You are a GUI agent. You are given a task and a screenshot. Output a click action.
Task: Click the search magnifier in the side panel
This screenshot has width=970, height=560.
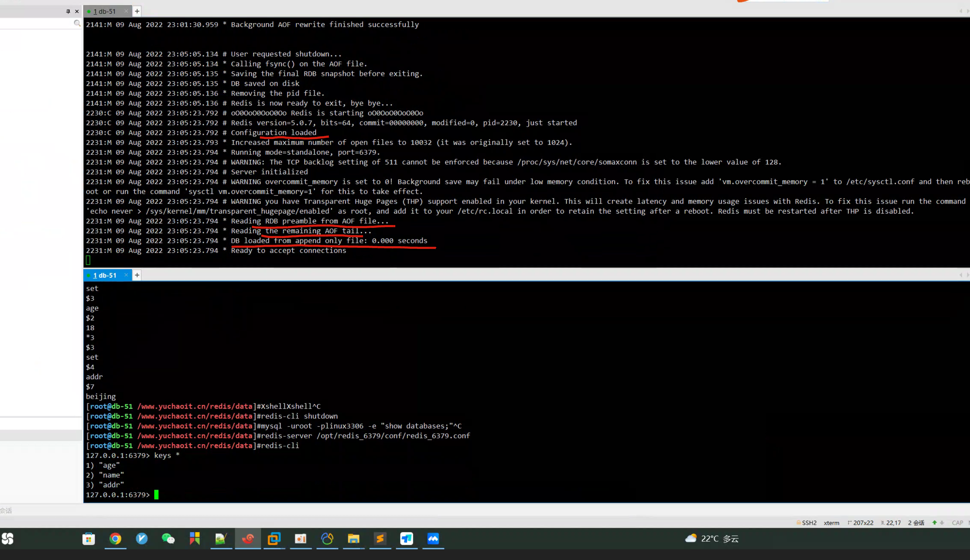click(77, 24)
